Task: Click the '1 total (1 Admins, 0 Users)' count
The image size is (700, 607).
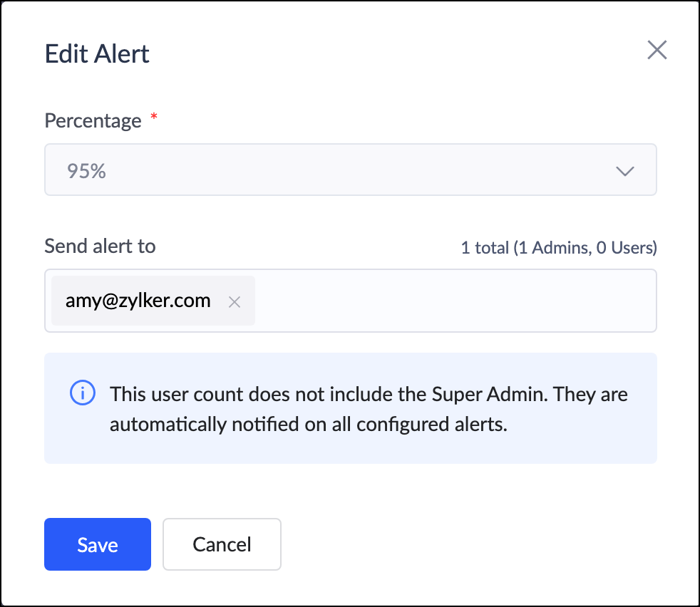Action: point(558,248)
